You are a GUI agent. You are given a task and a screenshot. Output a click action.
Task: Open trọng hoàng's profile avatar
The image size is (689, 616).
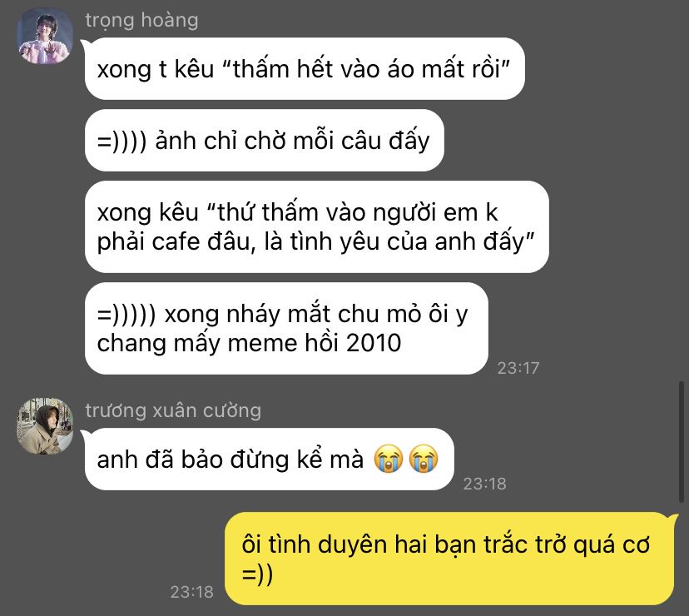pos(45,36)
